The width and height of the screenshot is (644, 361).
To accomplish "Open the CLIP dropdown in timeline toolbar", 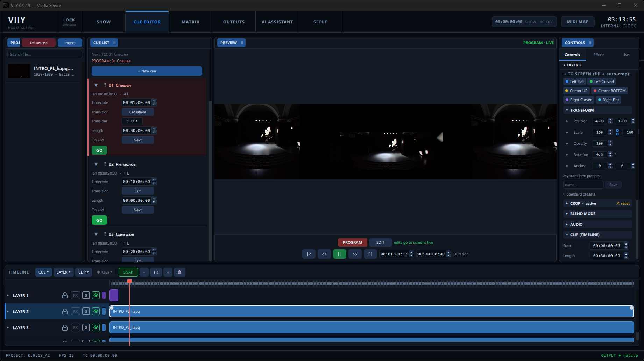I will point(84,272).
